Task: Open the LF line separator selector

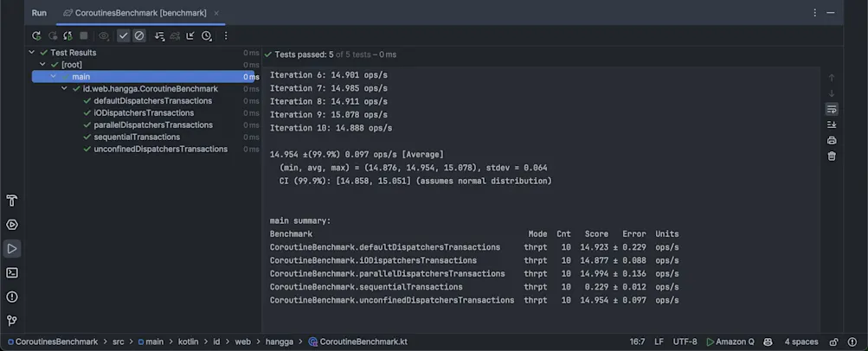Action: tap(659, 341)
